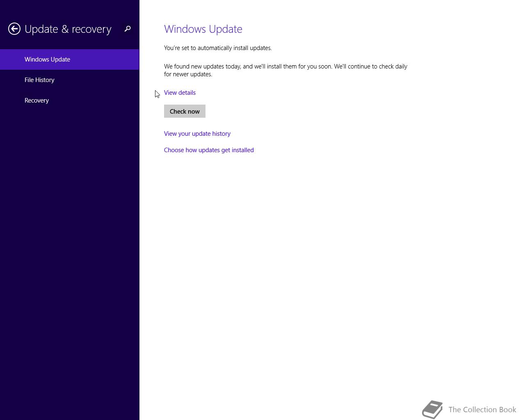
Task: Click the Update & recovery title
Action: 68,29
